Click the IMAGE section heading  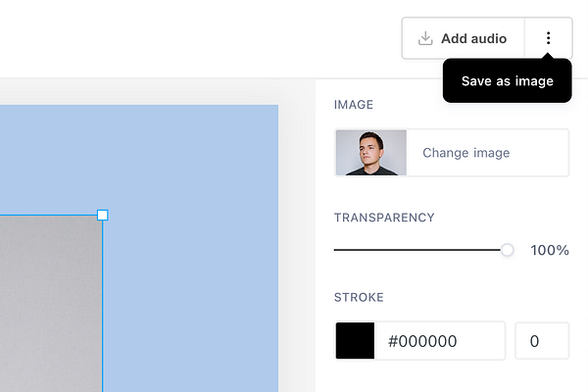coord(354,105)
